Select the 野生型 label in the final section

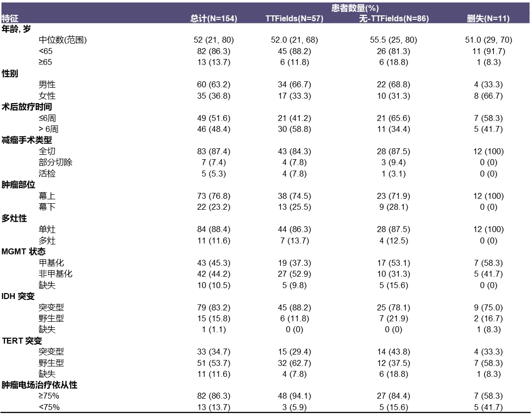click(x=51, y=363)
